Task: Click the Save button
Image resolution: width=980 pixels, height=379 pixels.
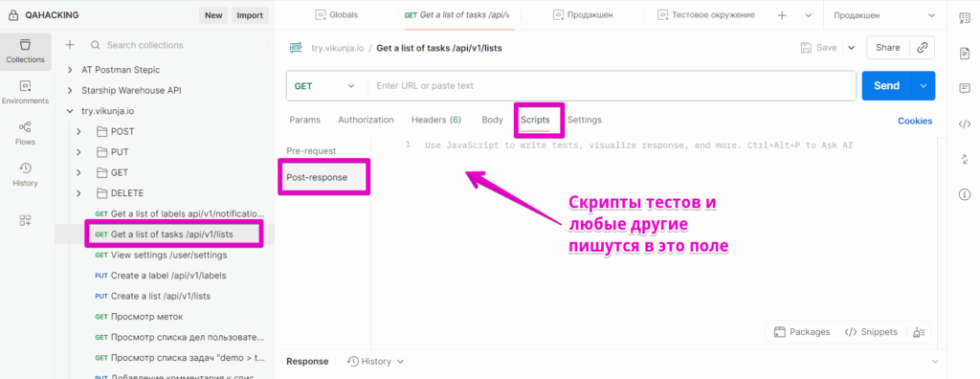Action: click(x=818, y=48)
